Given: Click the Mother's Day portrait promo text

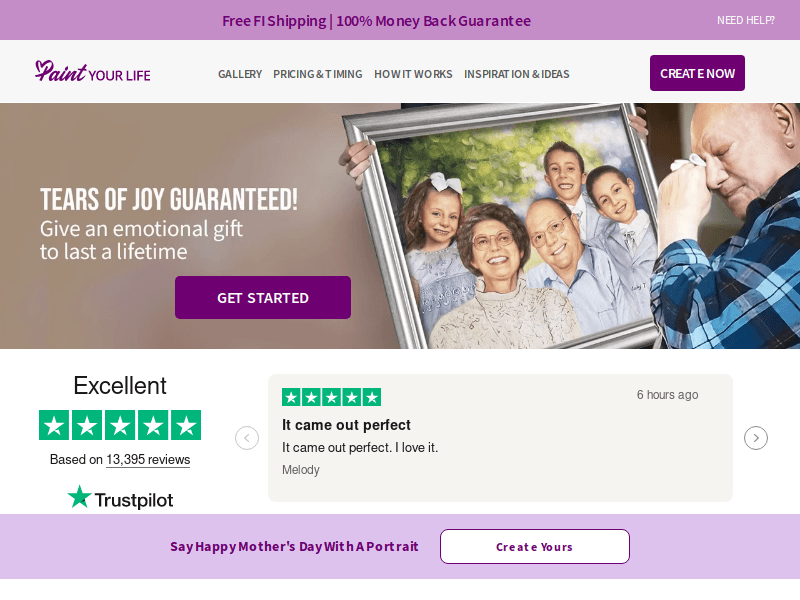Looking at the screenshot, I should coord(294,547).
